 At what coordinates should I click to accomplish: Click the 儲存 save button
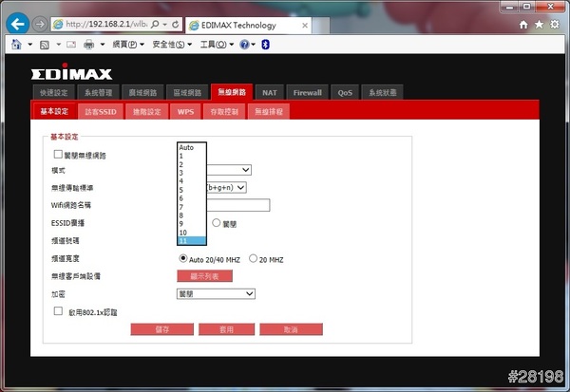tap(161, 328)
